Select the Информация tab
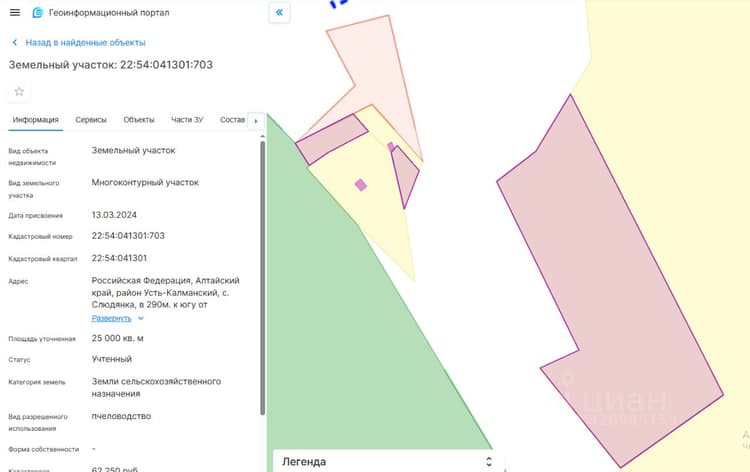 coord(36,120)
